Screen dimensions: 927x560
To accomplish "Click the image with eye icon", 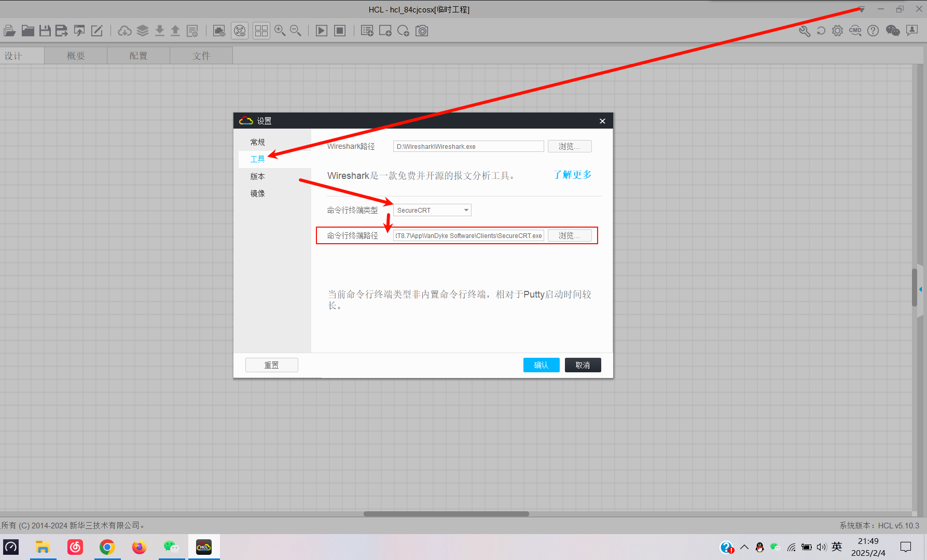I will [219, 31].
